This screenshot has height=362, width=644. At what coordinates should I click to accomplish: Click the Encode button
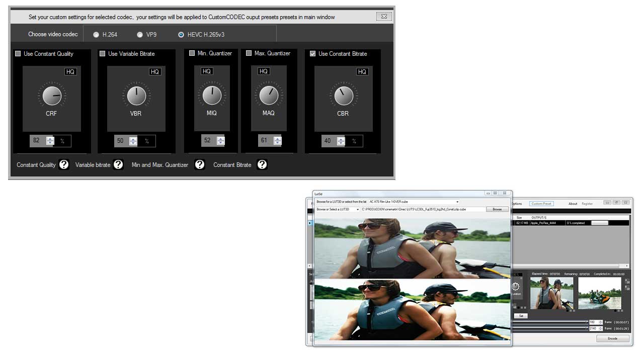[612, 338]
